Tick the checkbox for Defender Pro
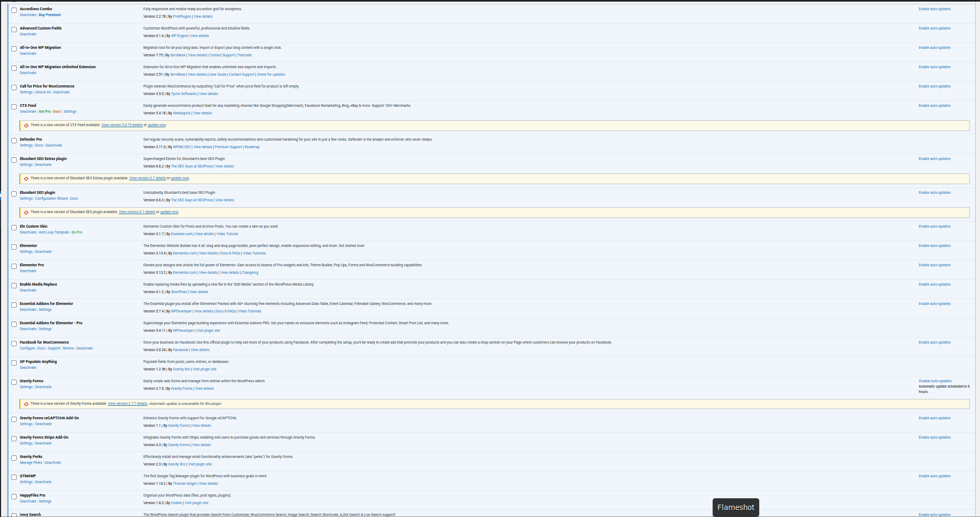The image size is (980, 517). pyautogui.click(x=14, y=141)
